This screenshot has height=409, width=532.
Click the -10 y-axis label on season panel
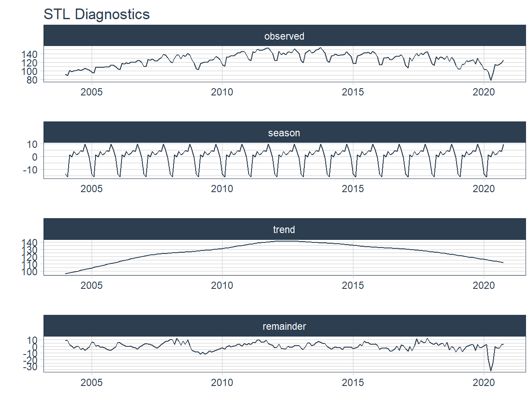pyautogui.click(x=29, y=170)
